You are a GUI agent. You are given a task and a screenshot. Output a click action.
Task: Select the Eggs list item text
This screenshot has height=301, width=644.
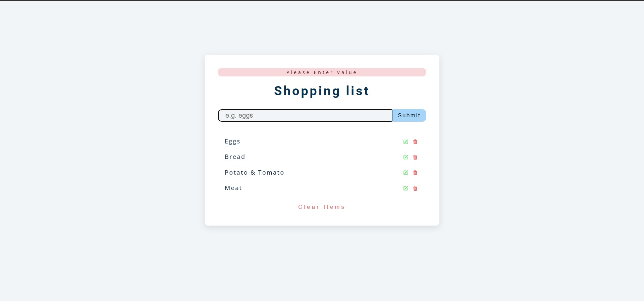pyautogui.click(x=232, y=141)
